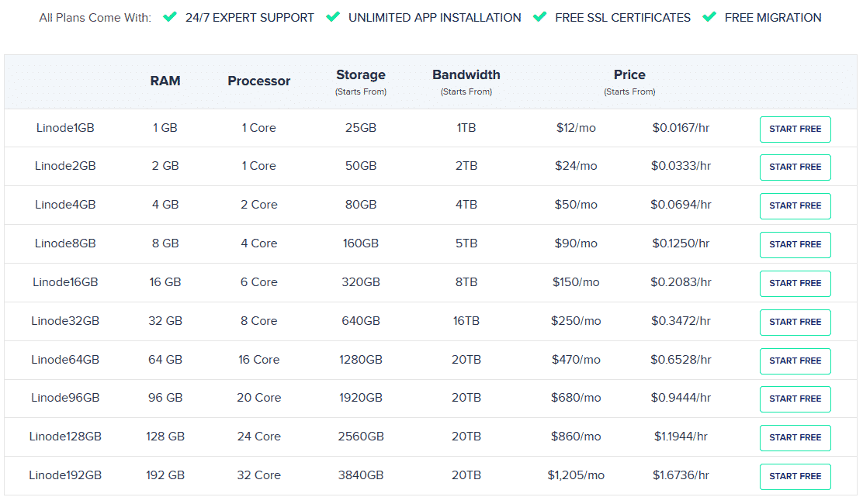This screenshot has height=504, width=863.
Task: Click the 25GB storage cell
Action: point(361,127)
